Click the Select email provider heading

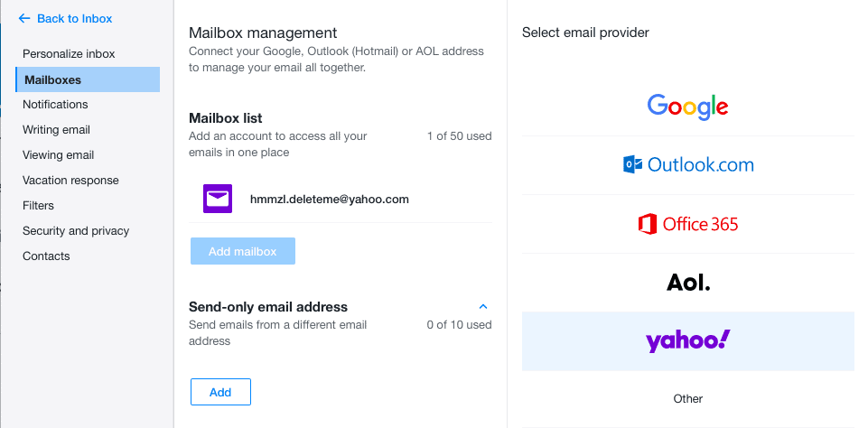[x=585, y=33]
